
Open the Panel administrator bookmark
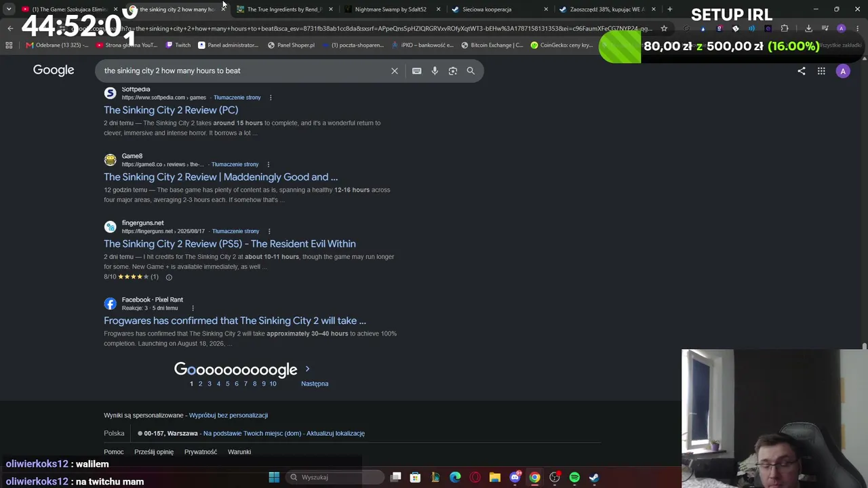tap(228, 45)
